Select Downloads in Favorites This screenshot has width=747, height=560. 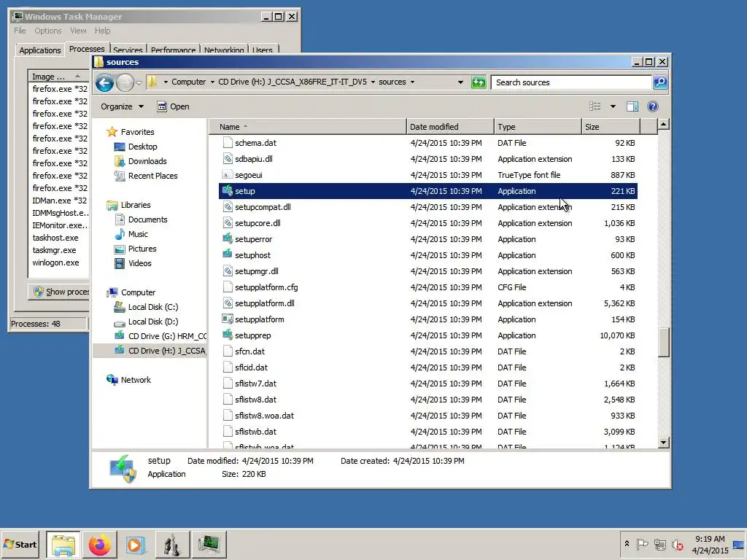pos(147,161)
